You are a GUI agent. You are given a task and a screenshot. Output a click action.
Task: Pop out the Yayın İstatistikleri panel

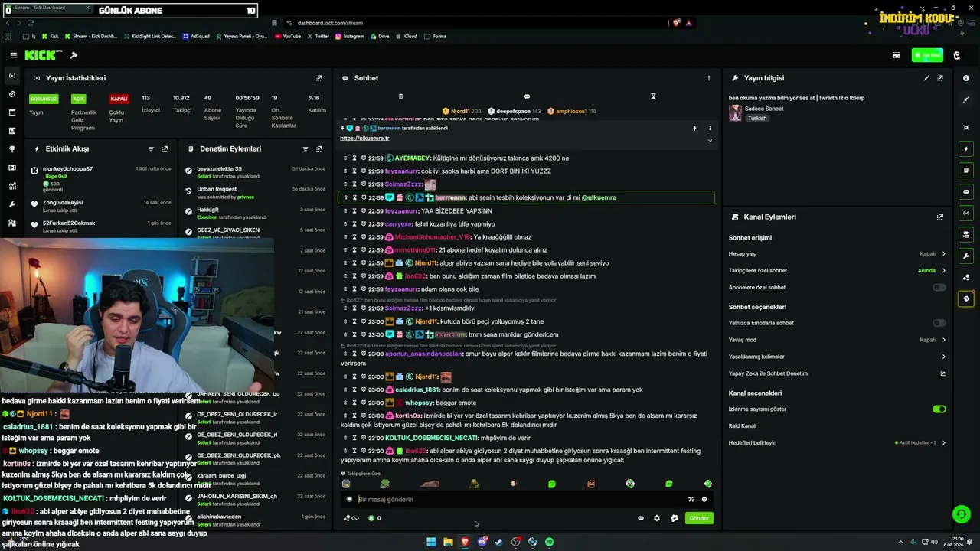(319, 78)
